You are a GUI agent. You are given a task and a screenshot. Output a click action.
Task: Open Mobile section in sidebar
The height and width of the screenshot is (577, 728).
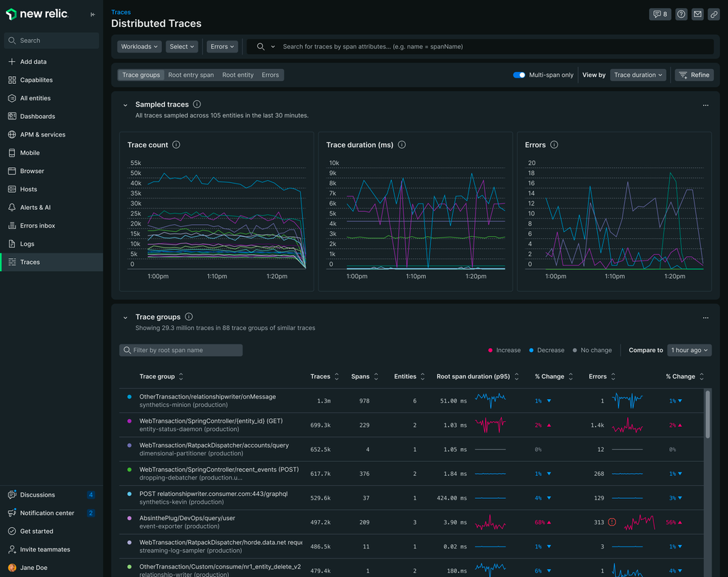point(51,152)
